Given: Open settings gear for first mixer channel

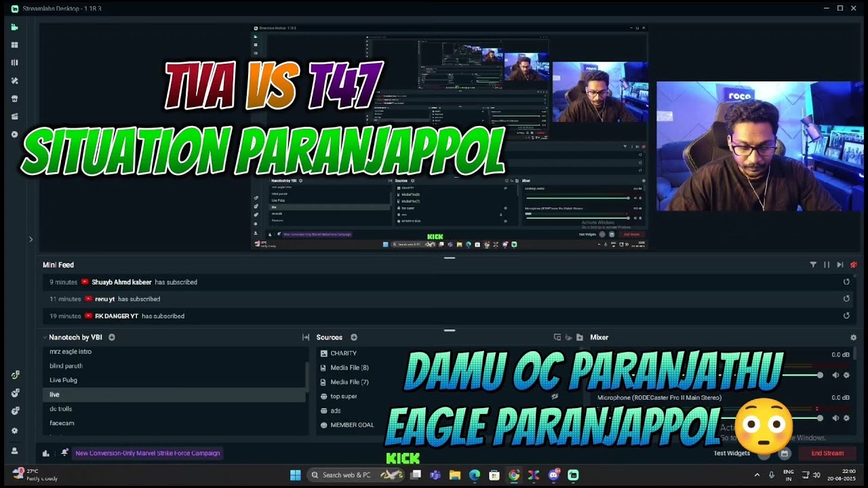Looking at the screenshot, I should 846,375.
